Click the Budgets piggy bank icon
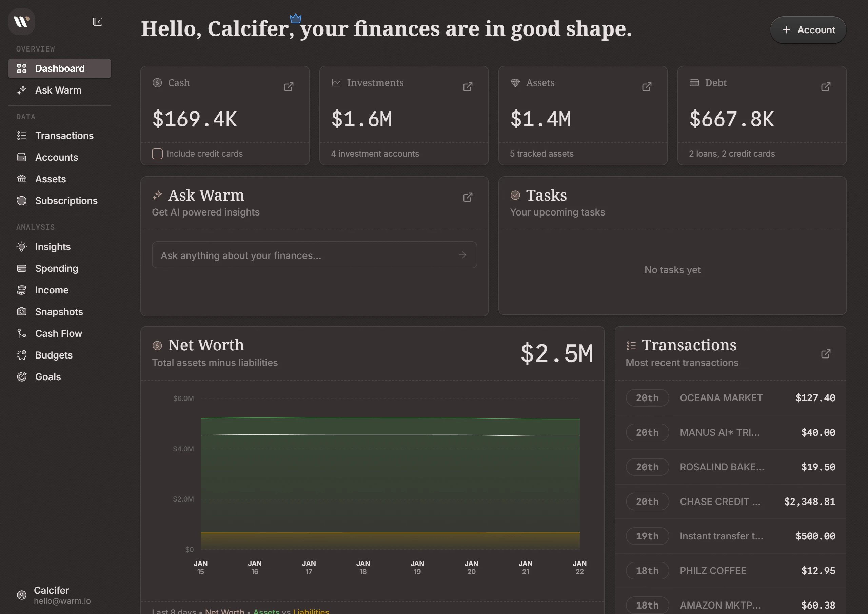The width and height of the screenshot is (868, 614). pyautogui.click(x=22, y=355)
